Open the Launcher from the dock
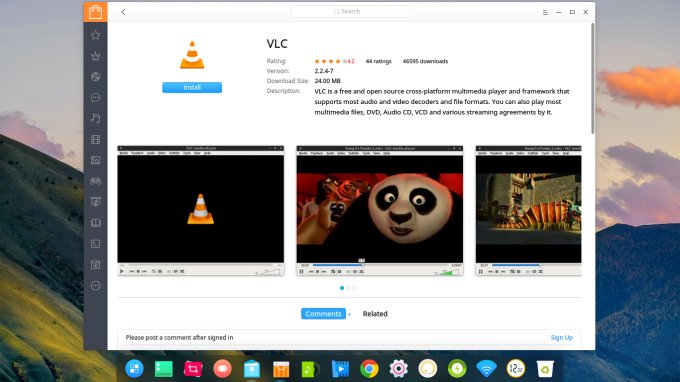 [134, 369]
